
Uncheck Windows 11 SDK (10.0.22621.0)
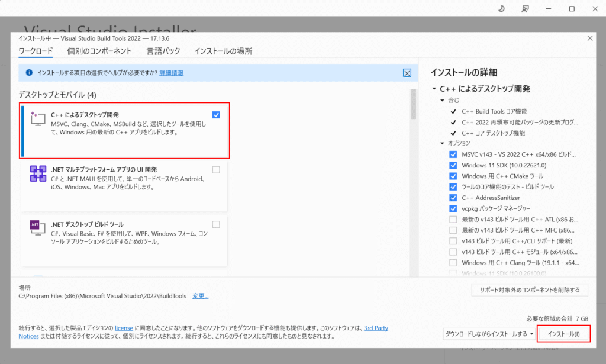[x=453, y=165]
